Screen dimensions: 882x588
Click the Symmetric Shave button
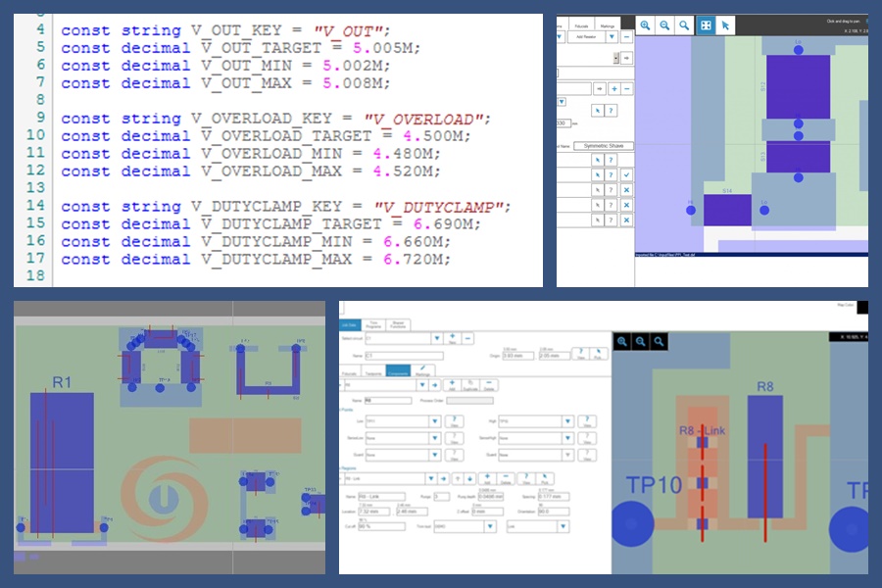603,146
